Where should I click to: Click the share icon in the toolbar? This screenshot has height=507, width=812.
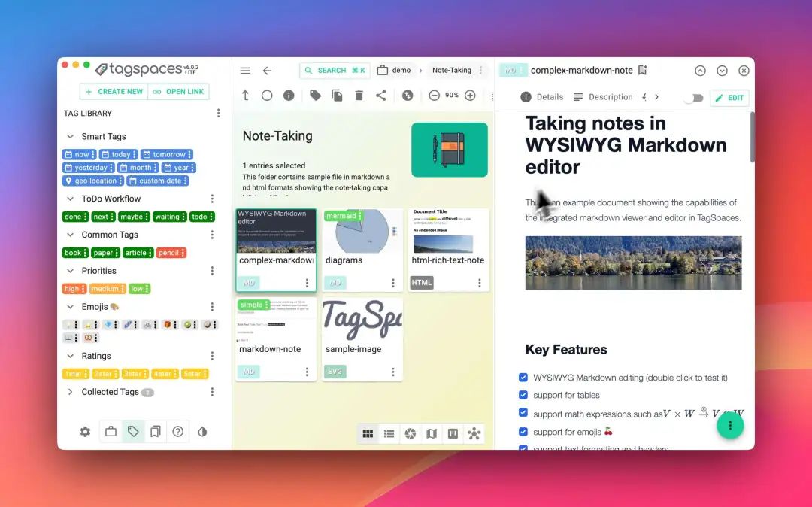(x=381, y=96)
